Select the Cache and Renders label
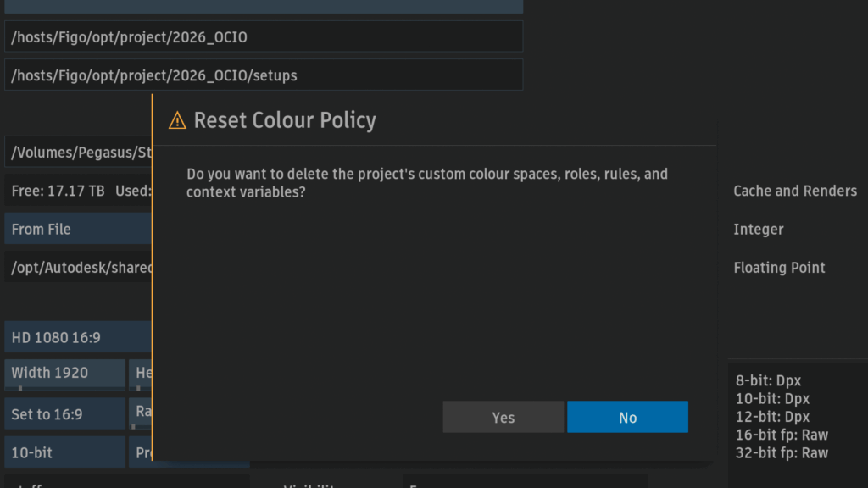 click(795, 191)
